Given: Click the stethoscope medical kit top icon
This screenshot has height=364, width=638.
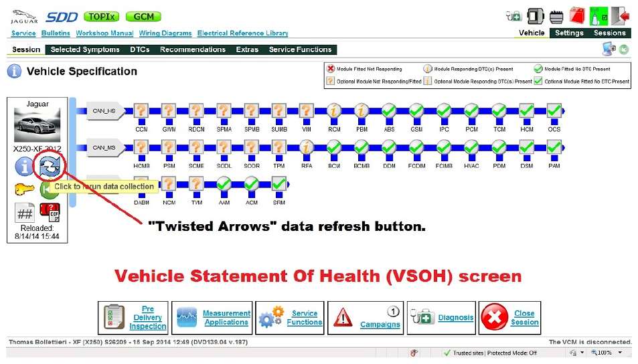Looking at the screenshot, I should click(514, 16).
